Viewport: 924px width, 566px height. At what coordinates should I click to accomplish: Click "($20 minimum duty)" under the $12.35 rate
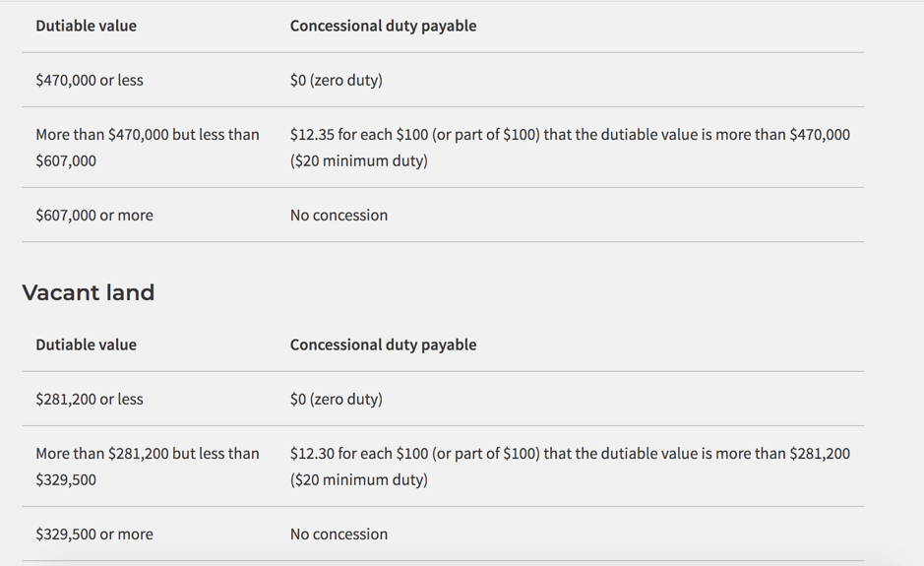click(x=358, y=160)
